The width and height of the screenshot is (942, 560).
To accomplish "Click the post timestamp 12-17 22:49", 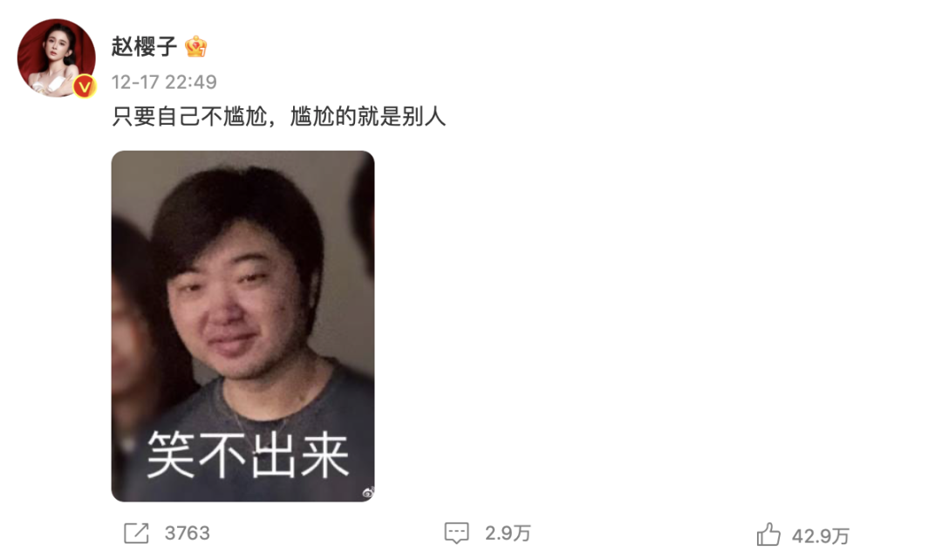I will [164, 82].
